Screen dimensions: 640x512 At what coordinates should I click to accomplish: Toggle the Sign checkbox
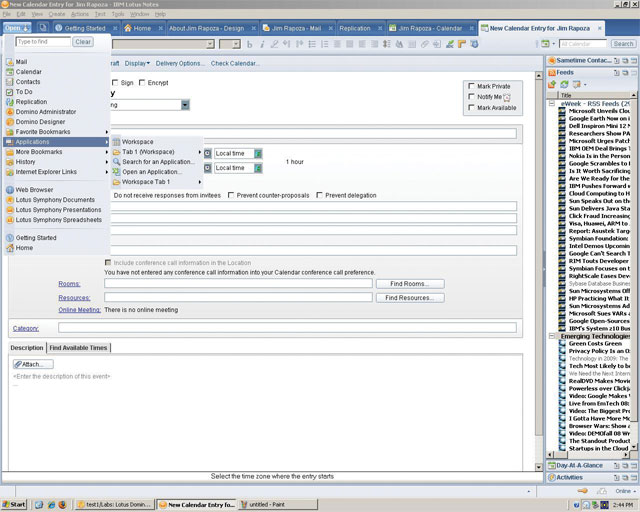point(115,82)
